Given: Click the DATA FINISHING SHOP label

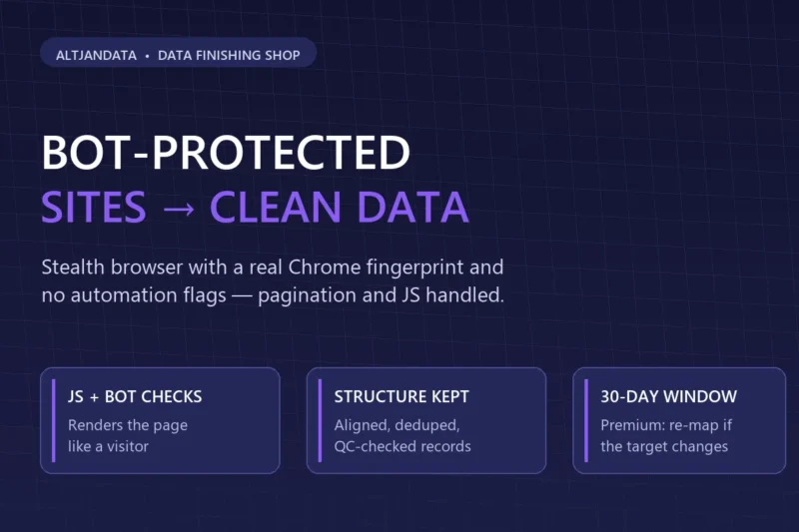Looking at the screenshot, I should (229, 56).
